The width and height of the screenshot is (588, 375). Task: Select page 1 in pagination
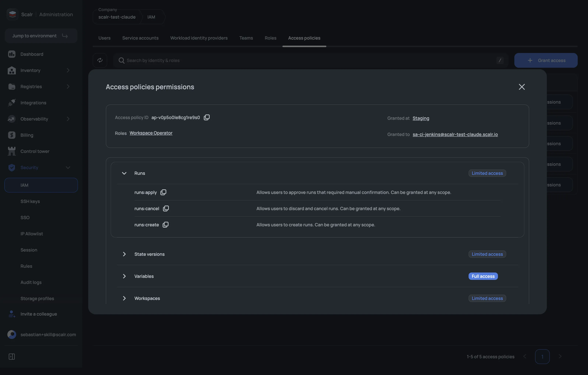pos(542,356)
